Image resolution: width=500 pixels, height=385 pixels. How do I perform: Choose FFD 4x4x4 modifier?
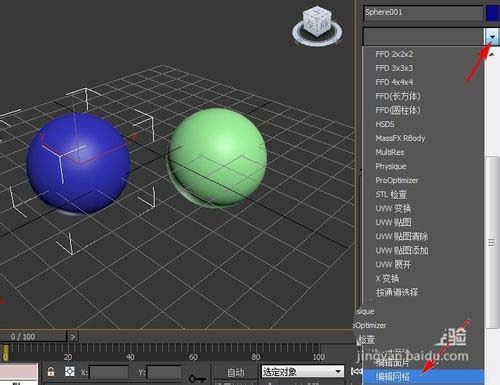point(394,82)
